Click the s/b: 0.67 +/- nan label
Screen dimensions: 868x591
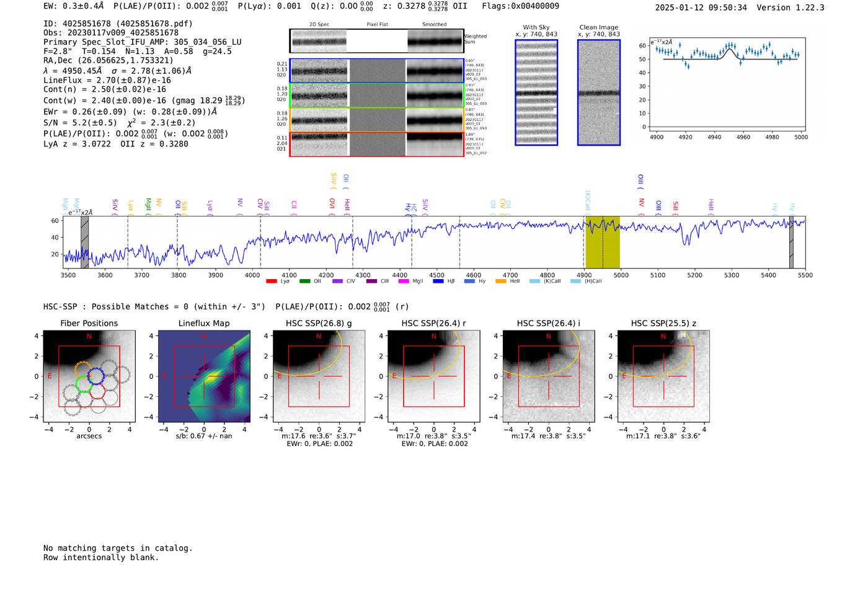204,436
